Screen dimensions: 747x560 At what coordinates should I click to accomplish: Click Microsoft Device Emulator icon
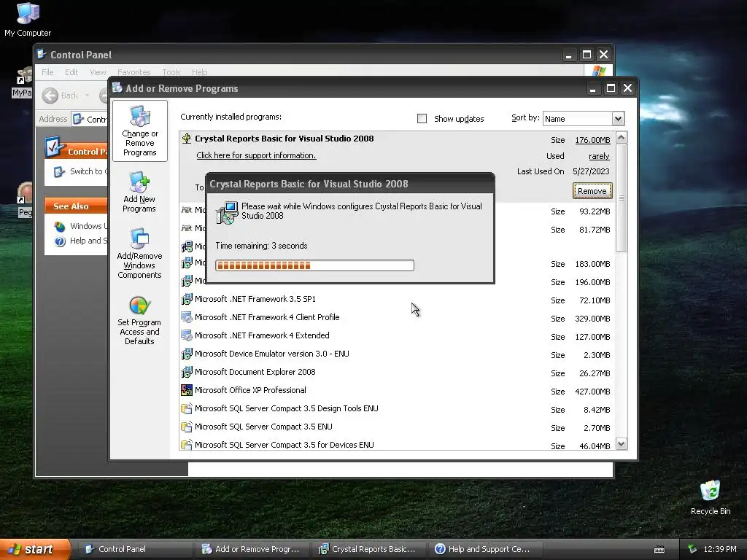click(187, 354)
